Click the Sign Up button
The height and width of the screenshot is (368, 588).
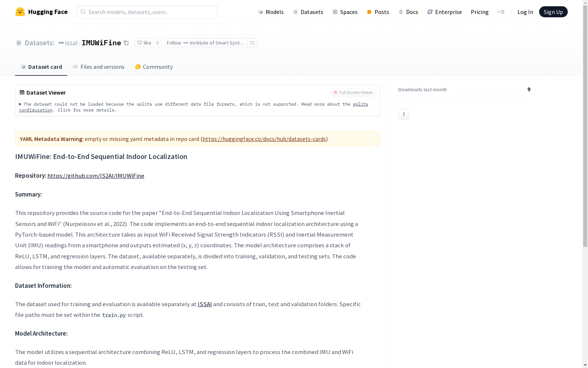pos(553,12)
